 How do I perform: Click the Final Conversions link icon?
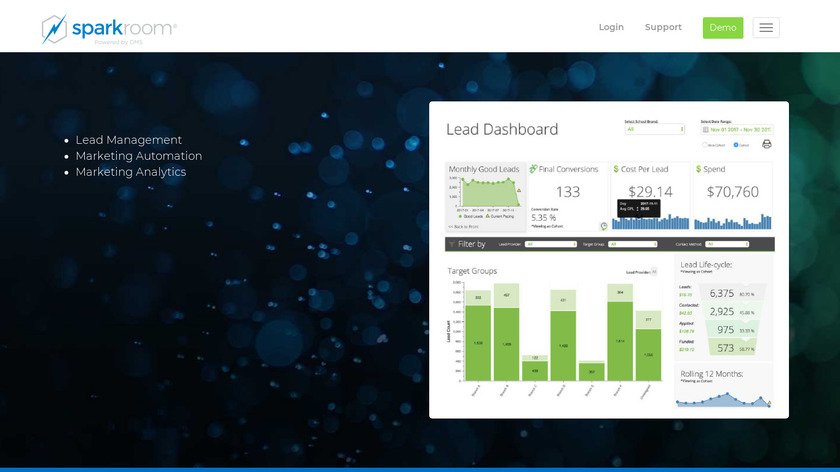tap(533, 169)
